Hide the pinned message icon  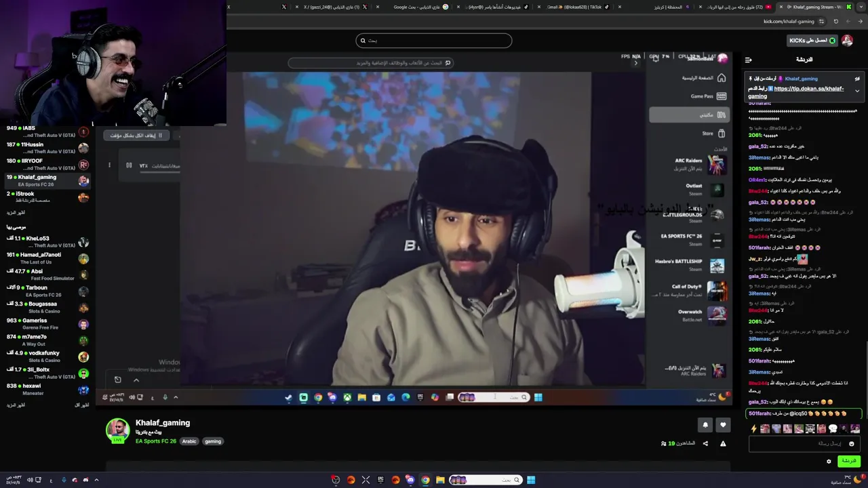(x=857, y=79)
